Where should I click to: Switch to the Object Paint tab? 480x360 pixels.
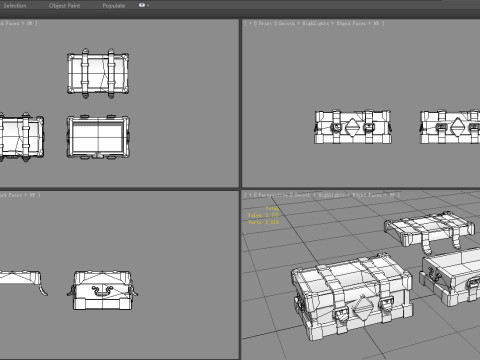click(64, 6)
